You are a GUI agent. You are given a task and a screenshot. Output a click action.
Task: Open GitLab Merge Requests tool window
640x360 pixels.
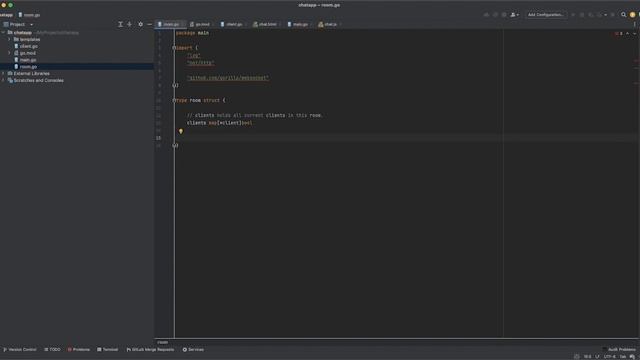[x=150, y=349]
